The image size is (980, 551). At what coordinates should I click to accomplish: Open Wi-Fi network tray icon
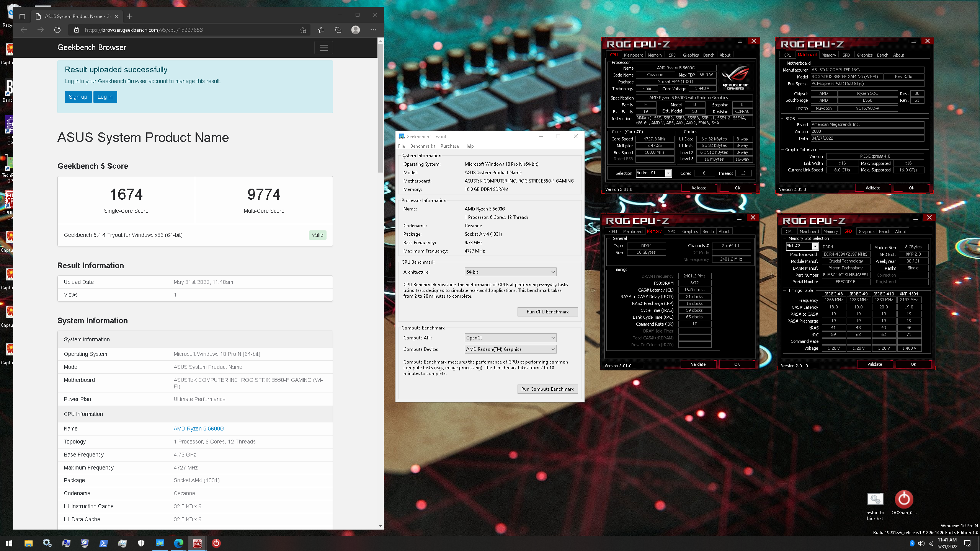point(931,543)
